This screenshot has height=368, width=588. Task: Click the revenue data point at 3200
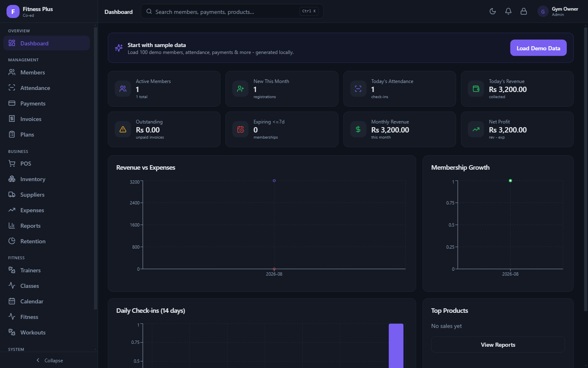point(274,181)
